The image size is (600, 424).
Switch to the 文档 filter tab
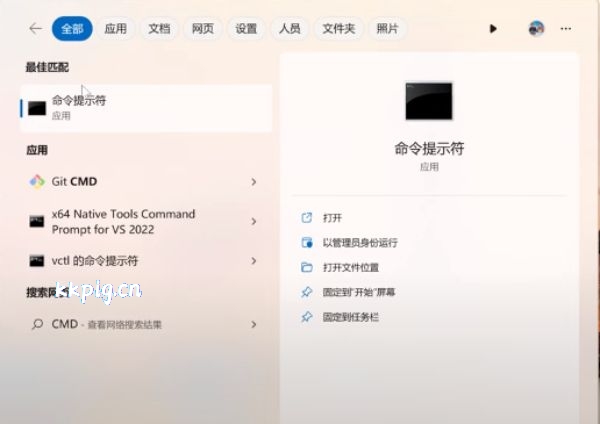(x=159, y=29)
